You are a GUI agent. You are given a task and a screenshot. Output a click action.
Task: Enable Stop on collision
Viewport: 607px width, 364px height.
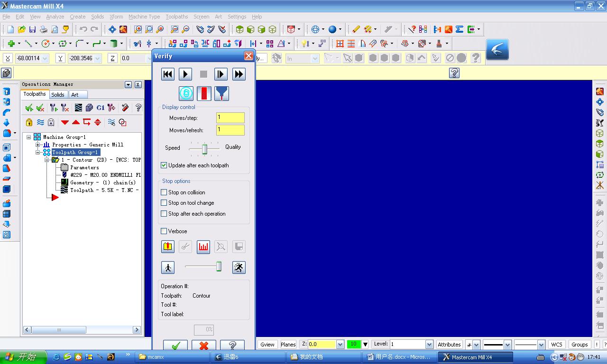point(164,192)
